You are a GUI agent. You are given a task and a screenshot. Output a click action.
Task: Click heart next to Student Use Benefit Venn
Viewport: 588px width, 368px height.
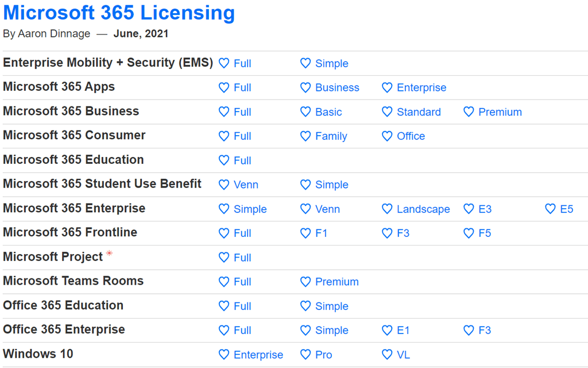[224, 185]
